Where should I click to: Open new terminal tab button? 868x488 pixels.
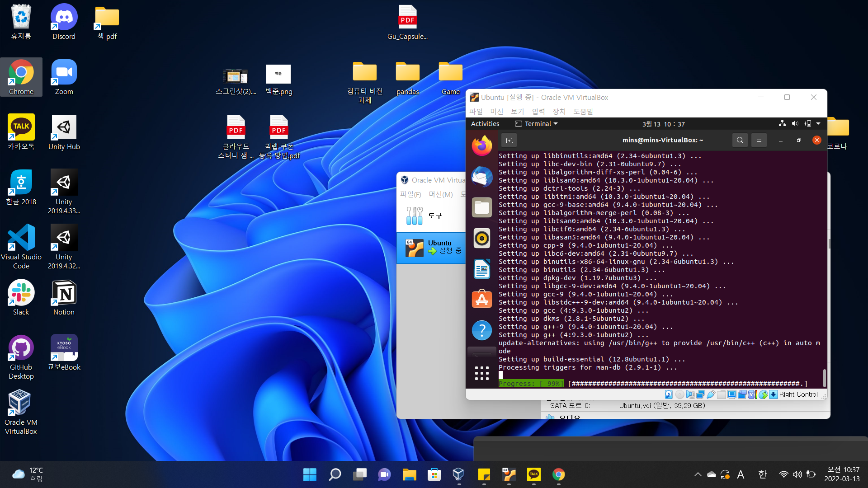point(509,140)
